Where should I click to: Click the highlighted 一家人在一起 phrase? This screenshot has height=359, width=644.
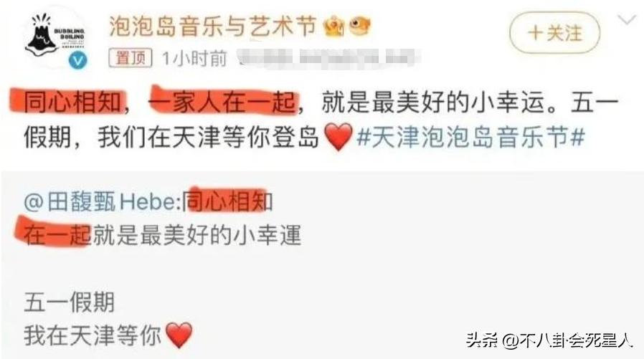click(224, 102)
